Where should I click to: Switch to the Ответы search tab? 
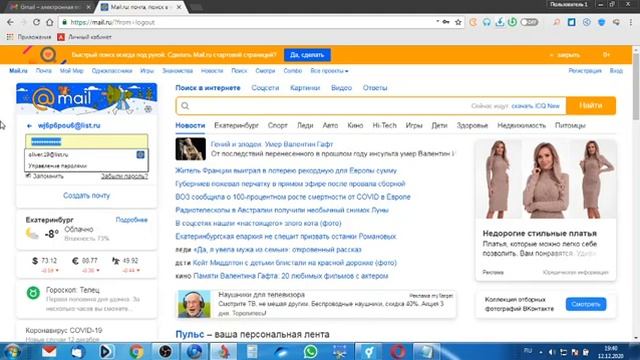(375, 88)
